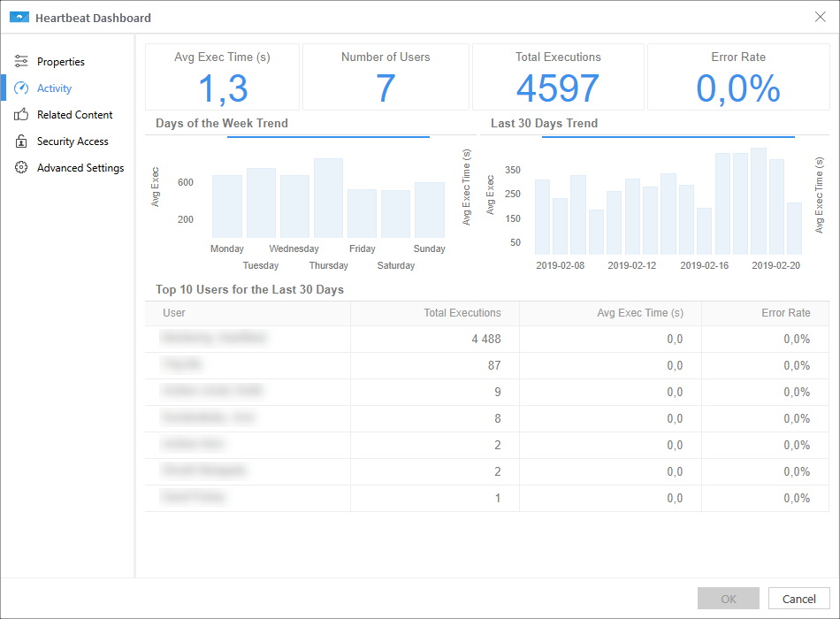
Task: Close the Heartbeat Dashboard dialog
Action: [820, 17]
